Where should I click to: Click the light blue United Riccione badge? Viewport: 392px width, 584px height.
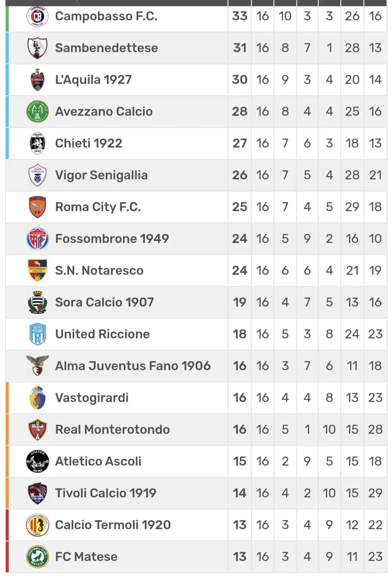pos(37,334)
